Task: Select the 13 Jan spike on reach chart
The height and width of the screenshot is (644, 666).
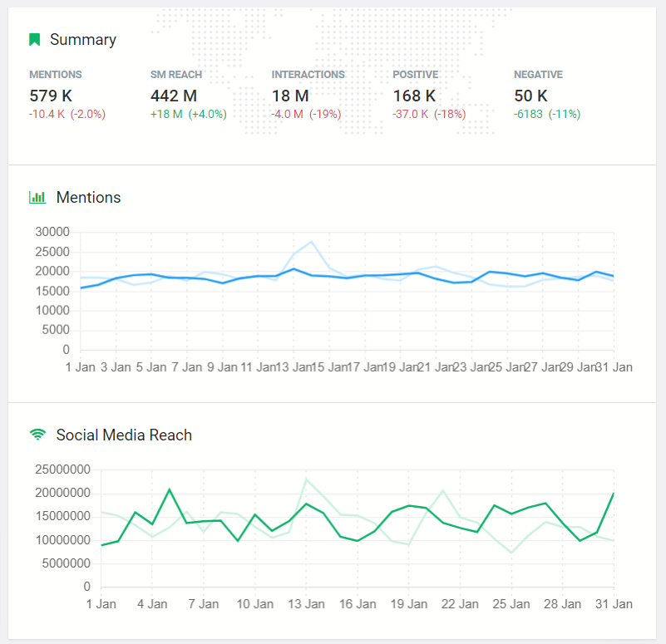Action: pyautogui.click(x=305, y=480)
